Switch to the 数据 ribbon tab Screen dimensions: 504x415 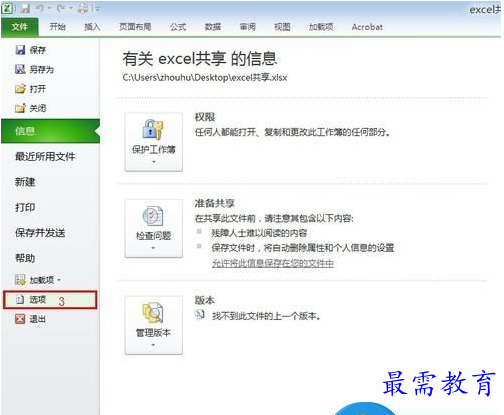[213, 27]
